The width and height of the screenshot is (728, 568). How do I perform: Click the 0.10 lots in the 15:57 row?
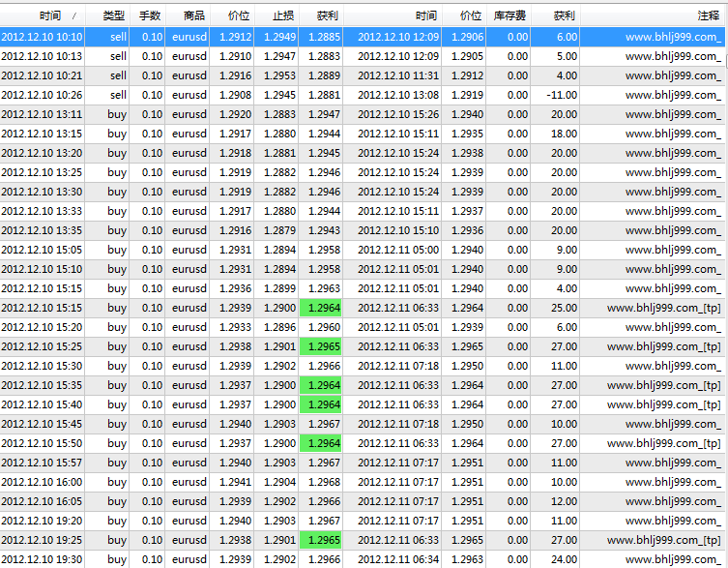pyautogui.click(x=153, y=463)
